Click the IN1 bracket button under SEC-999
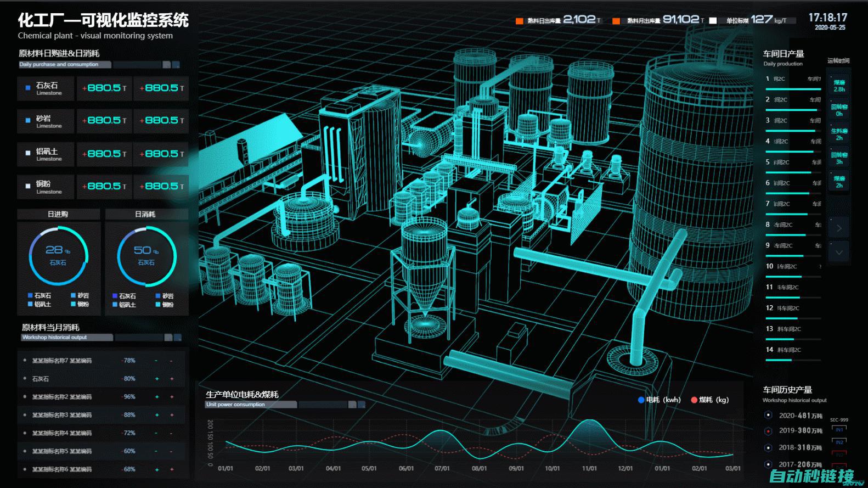 point(839,429)
